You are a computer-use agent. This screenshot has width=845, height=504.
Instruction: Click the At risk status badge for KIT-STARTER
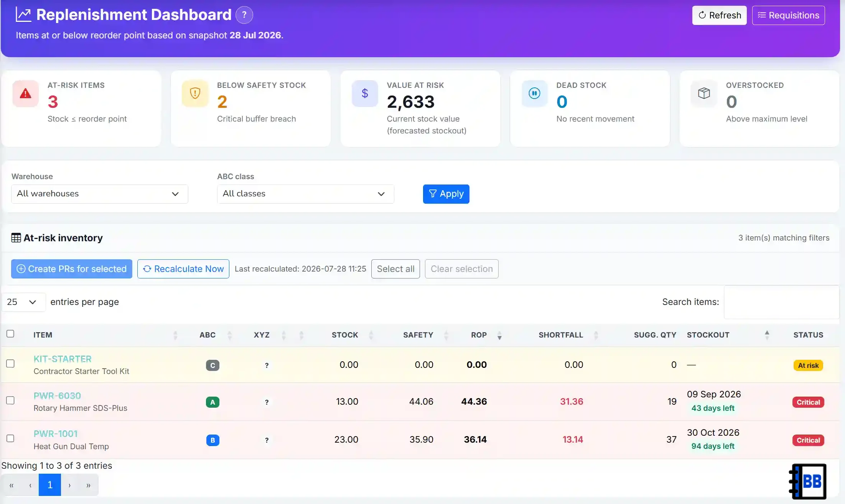click(808, 365)
